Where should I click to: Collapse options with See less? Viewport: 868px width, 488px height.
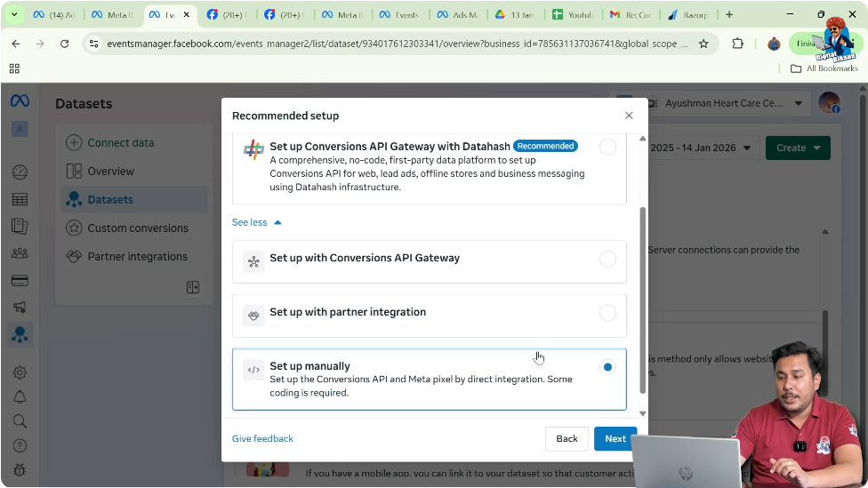coord(256,222)
